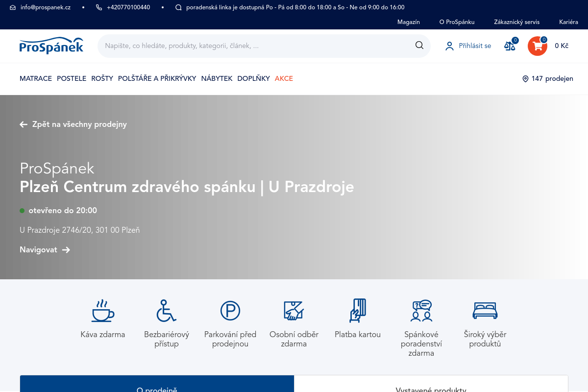This screenshot has width=588, height=392.
Task: Click the wheelchair accessibility icon
Action: pos(166,310)
